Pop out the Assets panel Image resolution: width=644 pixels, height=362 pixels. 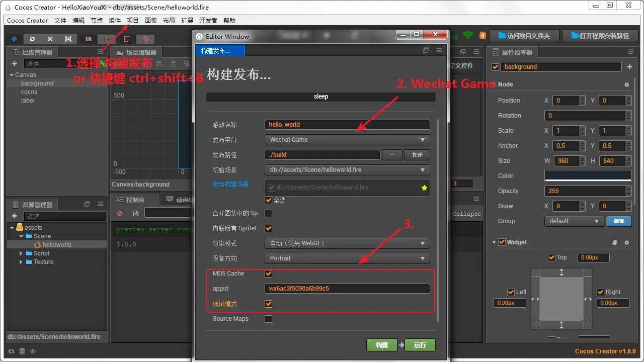coord(87,204)
